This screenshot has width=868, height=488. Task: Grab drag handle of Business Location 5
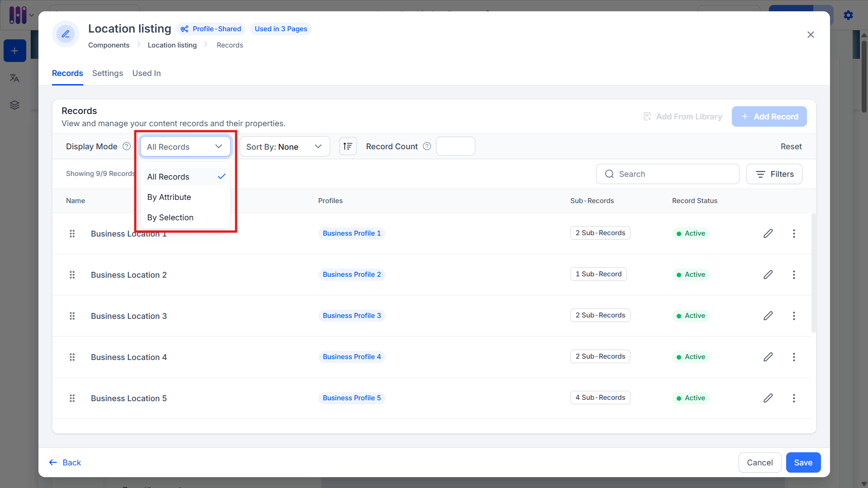pyautogui.click(x=72, y=398)
